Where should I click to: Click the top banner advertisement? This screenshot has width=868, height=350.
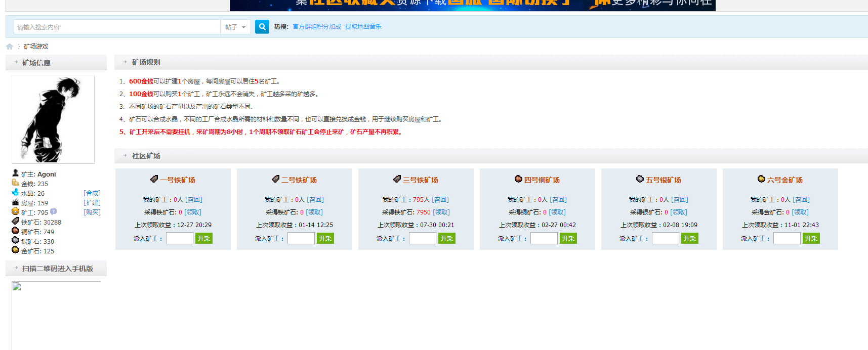coord(473,5)
